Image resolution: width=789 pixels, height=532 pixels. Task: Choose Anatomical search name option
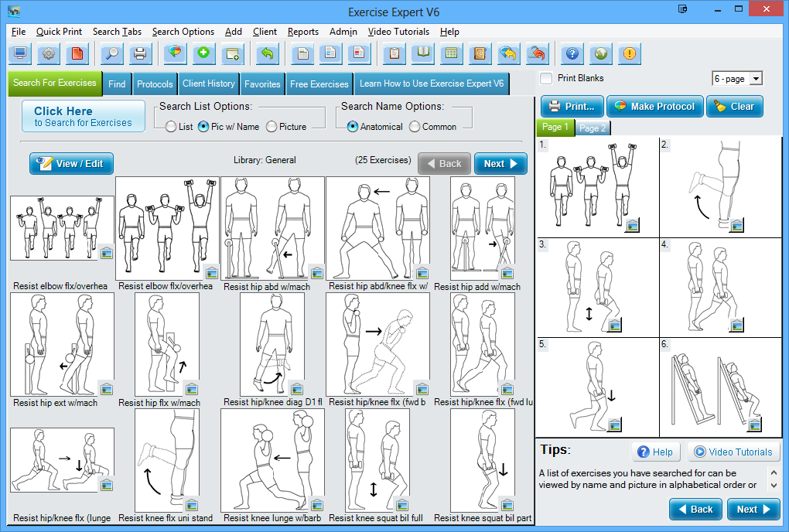(353, 127)
